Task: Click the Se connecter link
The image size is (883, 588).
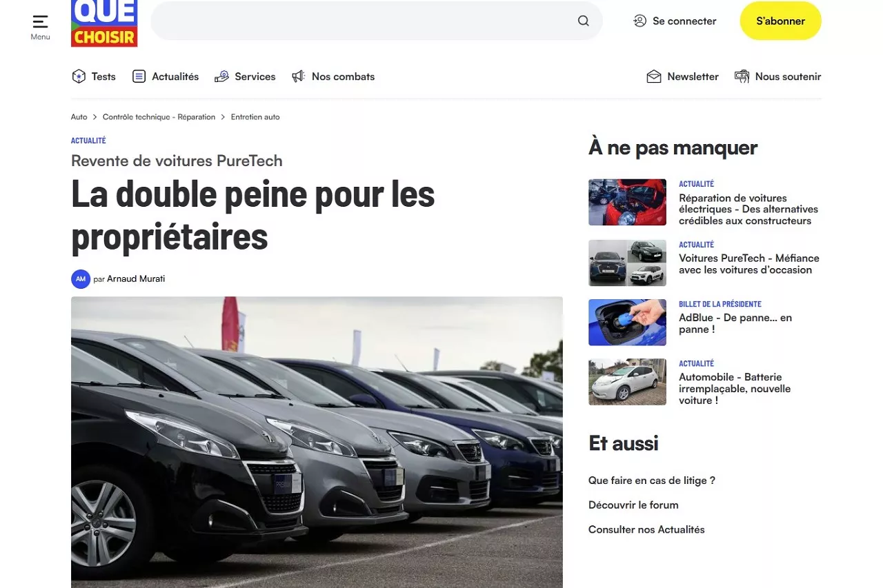Action: pyautogui.click(x=684, y=21)
